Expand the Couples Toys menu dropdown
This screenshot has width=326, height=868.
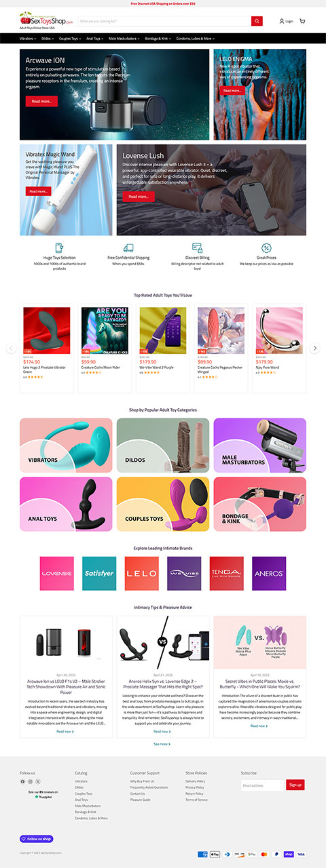pos(70,39)
